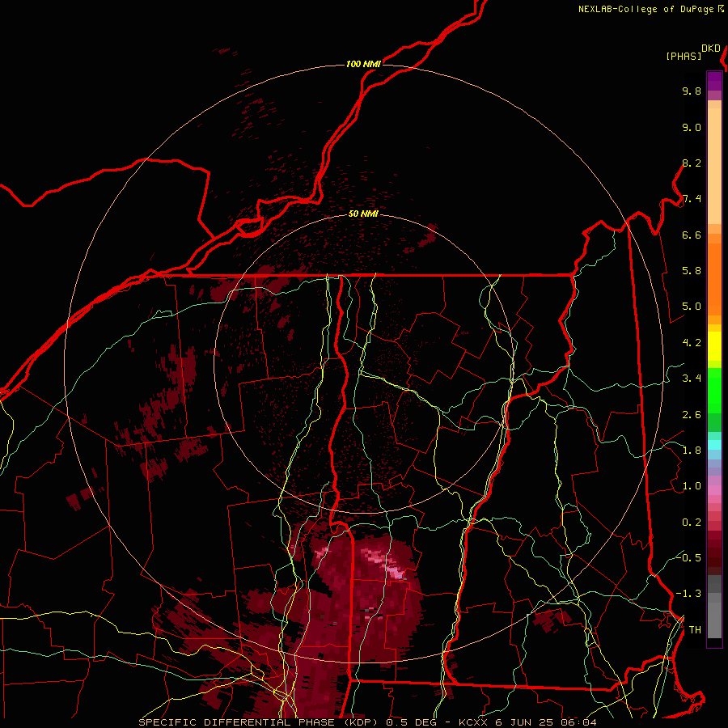Image resolution: width=728 pixels, height=728 pixels.
Task: Click the 9.8 value on the scale
Action: tap(692, 91)
